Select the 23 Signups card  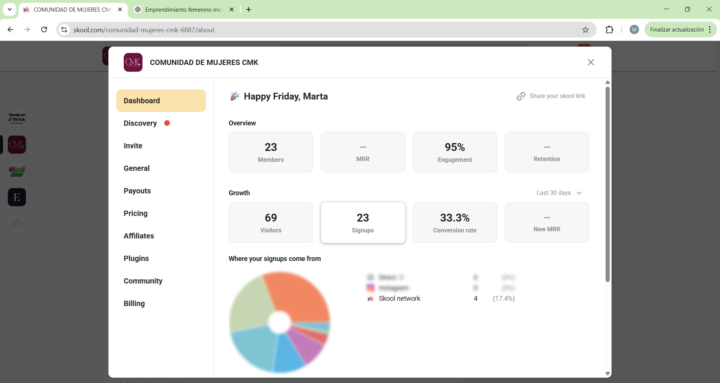(x=363, y=222)
